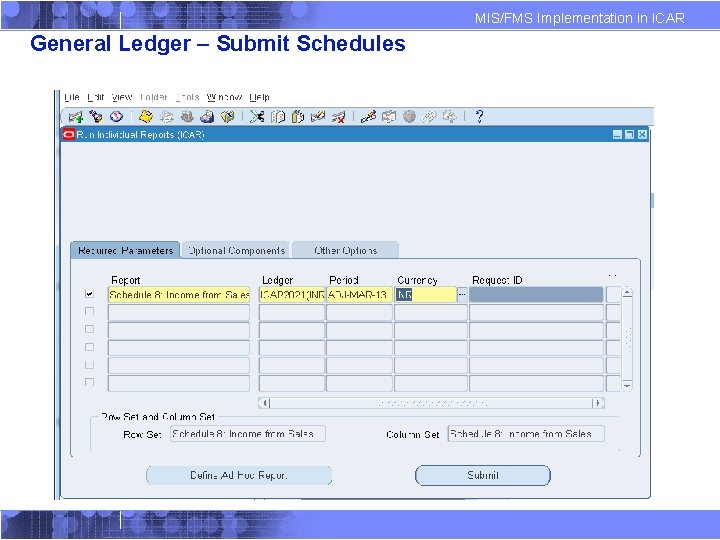Click the Row Set field
The height and width of the screenshot is (540, 720).
(248, 434)
